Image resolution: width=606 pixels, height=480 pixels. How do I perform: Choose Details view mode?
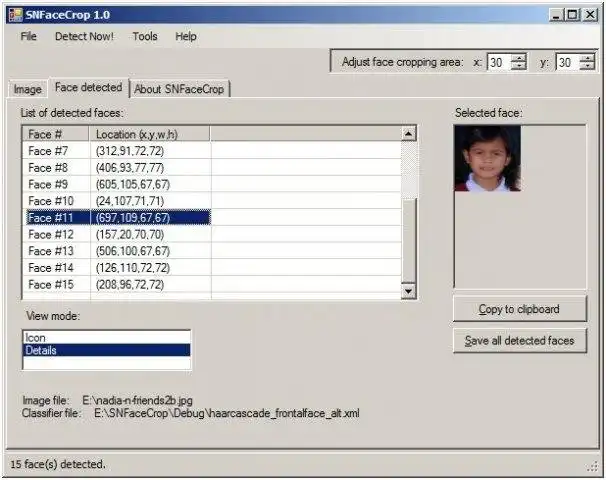107,350
